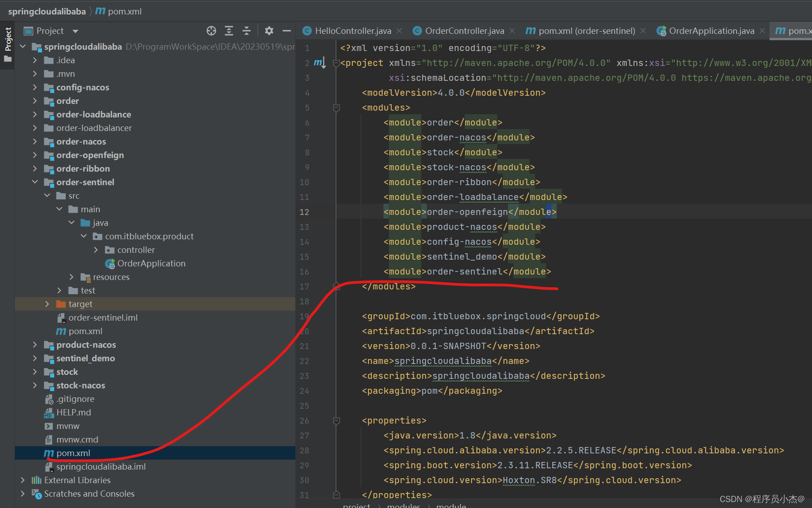The width and height of the screenshot is (812, 508).
Task: Collapse the springcloudalibaba root node
Action: 23,47
